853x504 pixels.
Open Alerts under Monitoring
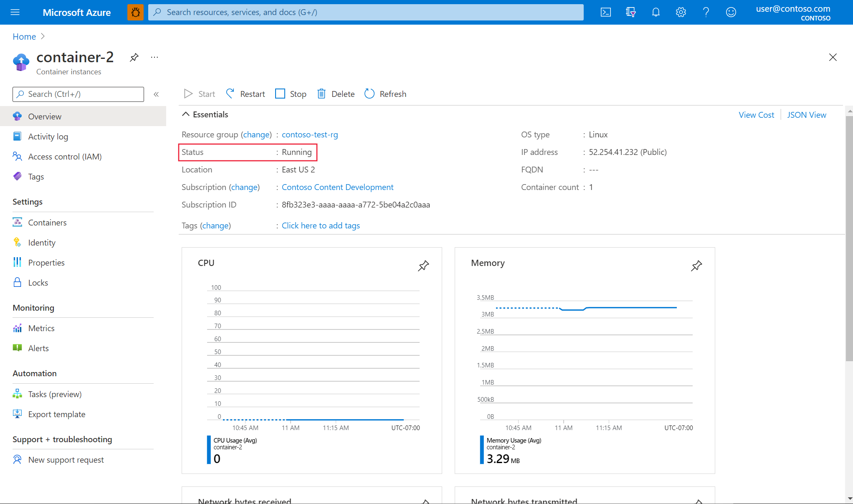pyautogui.click(x=38, y=347)
